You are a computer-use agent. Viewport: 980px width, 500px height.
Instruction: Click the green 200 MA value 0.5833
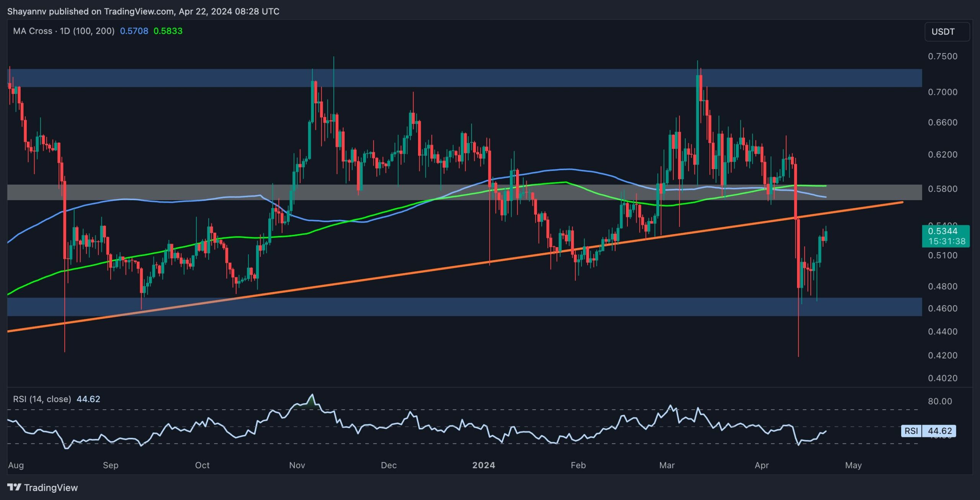(x=168, y=31)
